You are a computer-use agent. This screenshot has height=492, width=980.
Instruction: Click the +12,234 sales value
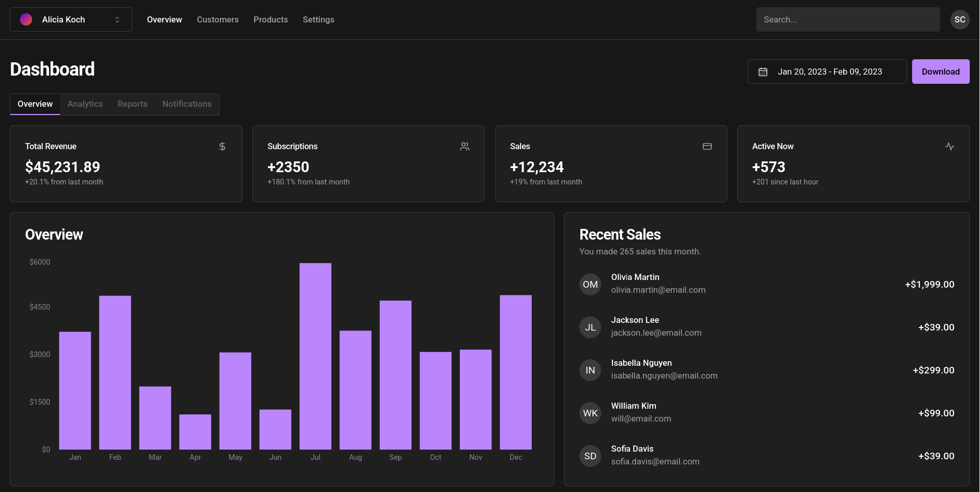pyautogui.click(x=537, y=167)
